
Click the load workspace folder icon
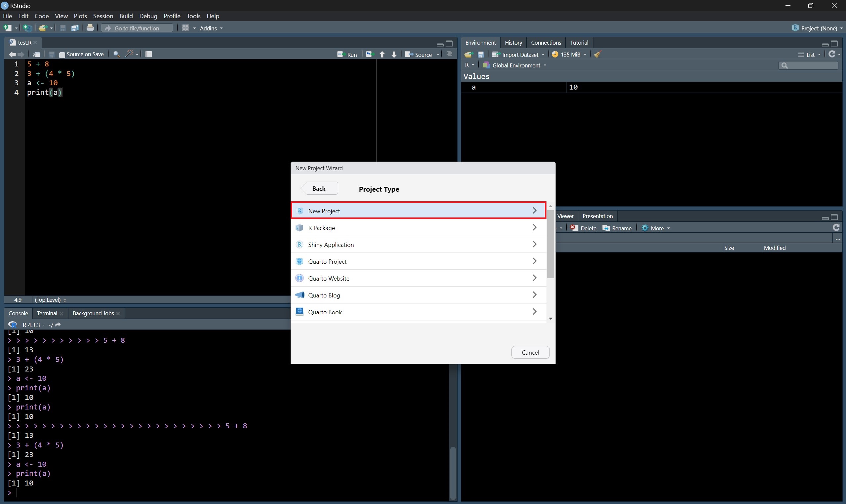[469, 54]
